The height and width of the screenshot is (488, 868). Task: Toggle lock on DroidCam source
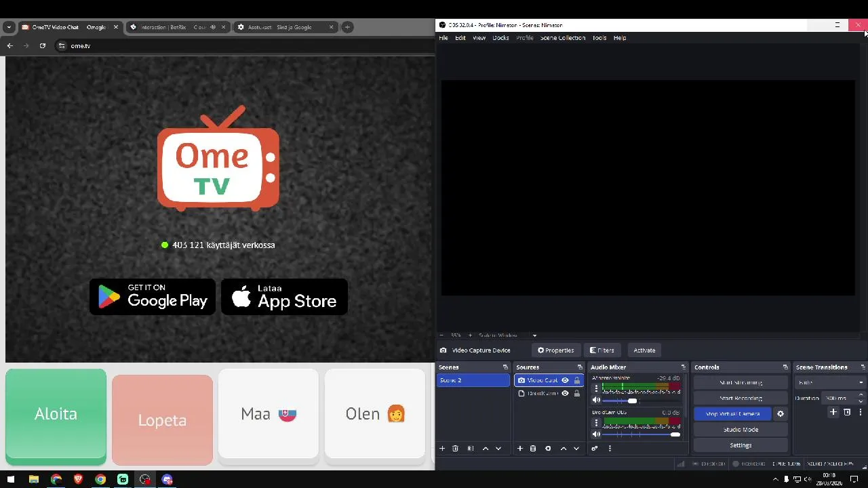(x=577, y=393)
